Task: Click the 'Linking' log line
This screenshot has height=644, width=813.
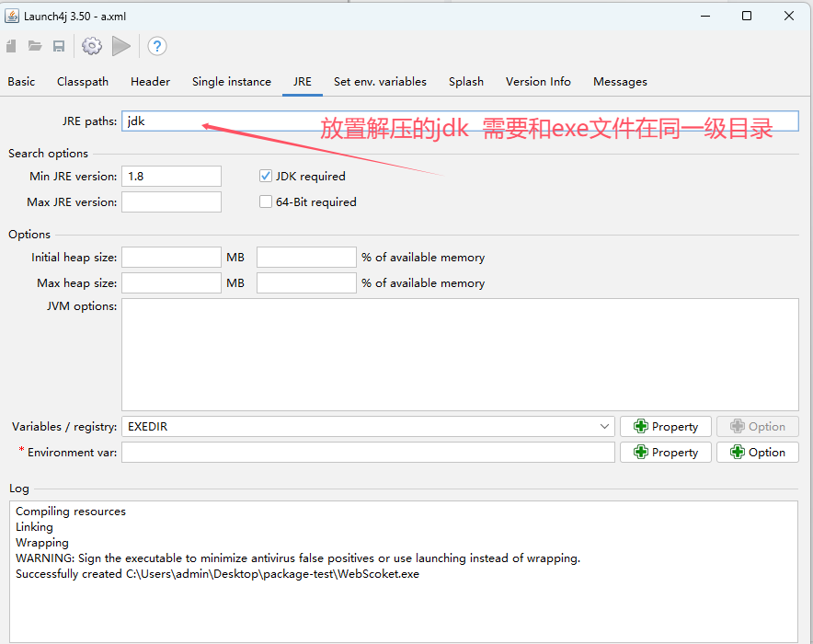Action: click(34, 527)
